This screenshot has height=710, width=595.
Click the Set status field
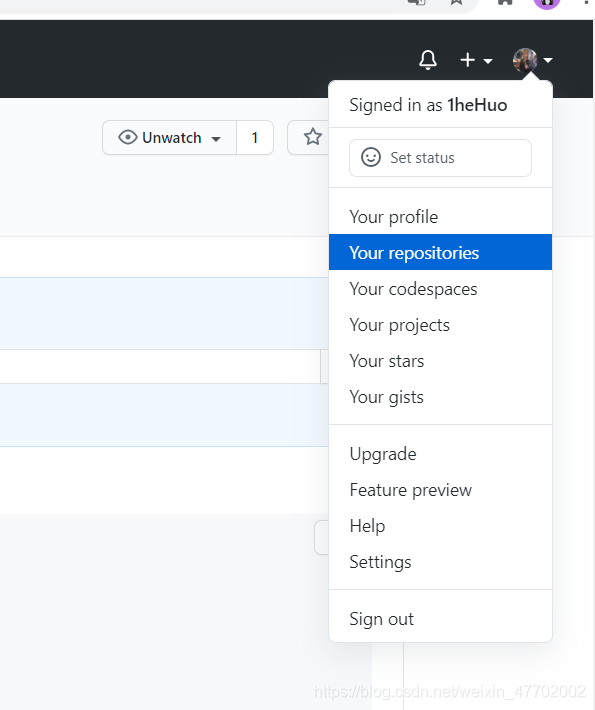(440, 158)
